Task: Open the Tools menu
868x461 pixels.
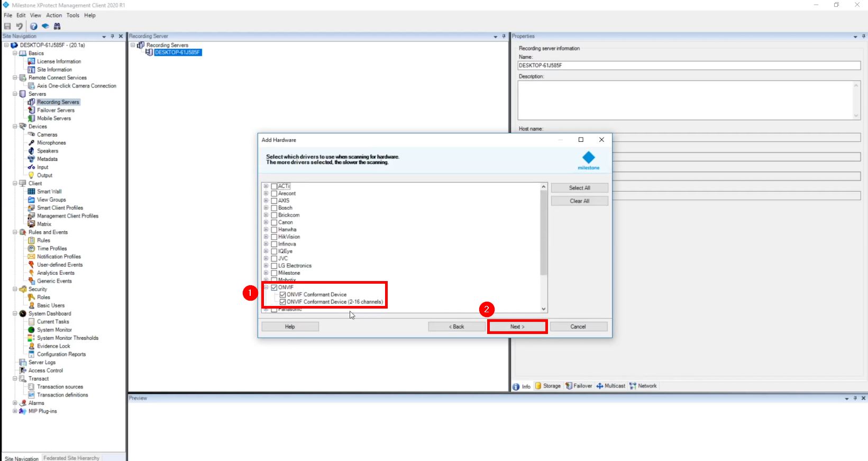Action: (73, 15)
